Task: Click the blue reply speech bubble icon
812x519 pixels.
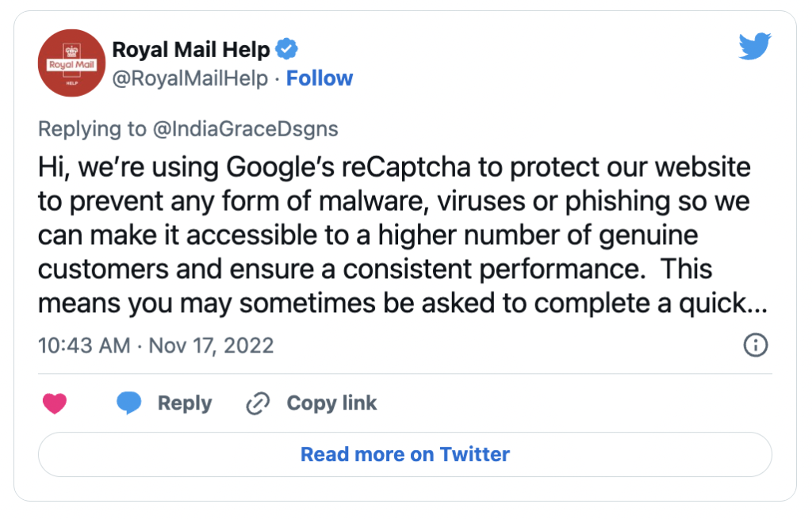Action: [129, 403]
